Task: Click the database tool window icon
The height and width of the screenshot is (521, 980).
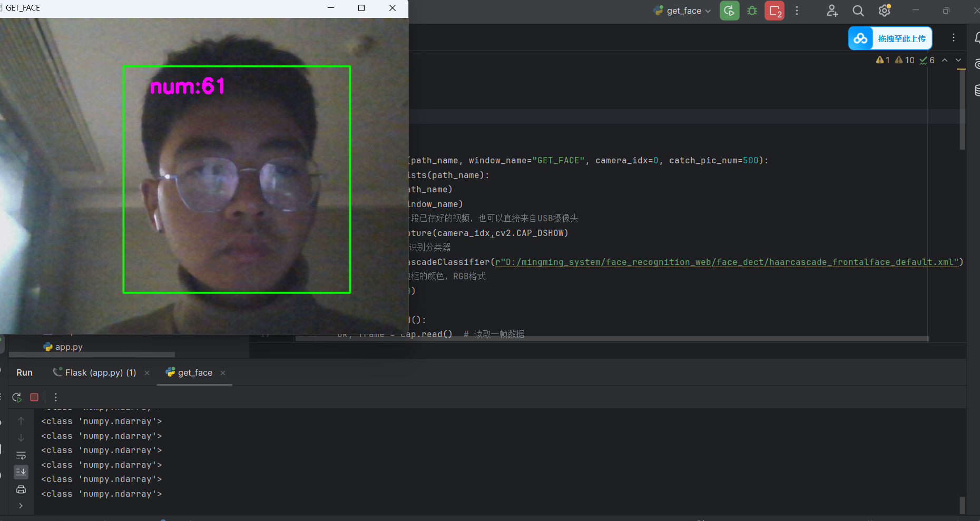Action: [x=977, y=91]
